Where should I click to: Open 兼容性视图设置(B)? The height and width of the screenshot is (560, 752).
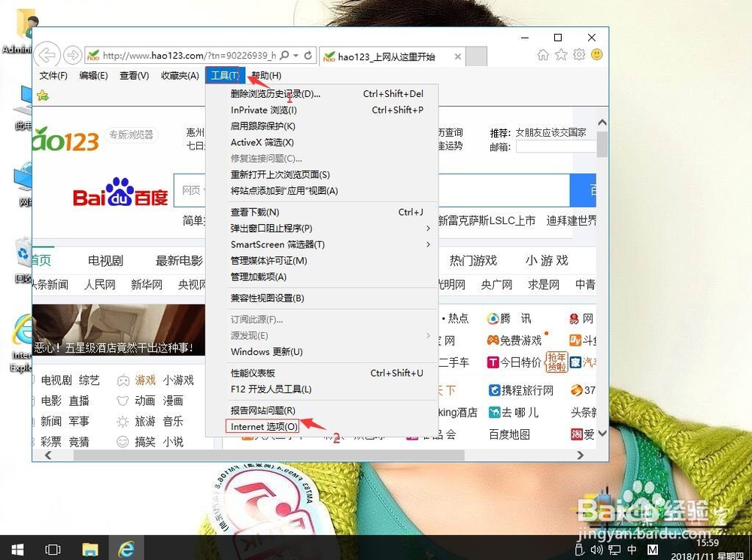(322, 298)
